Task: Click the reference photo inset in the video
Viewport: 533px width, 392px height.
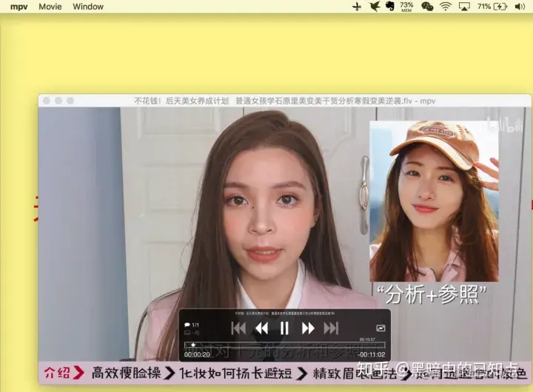Action: (x=434, y=201)
